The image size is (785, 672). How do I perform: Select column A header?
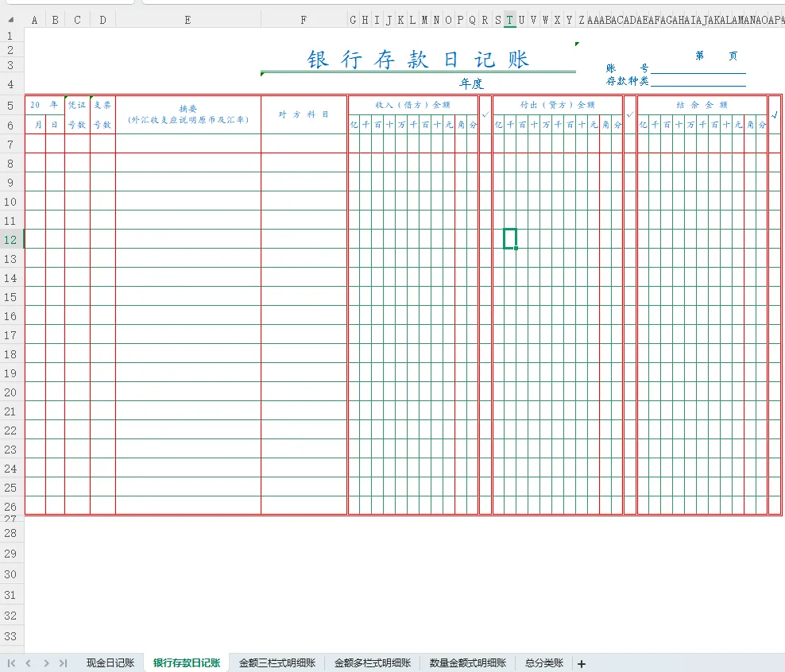click(x=34, y=20)
